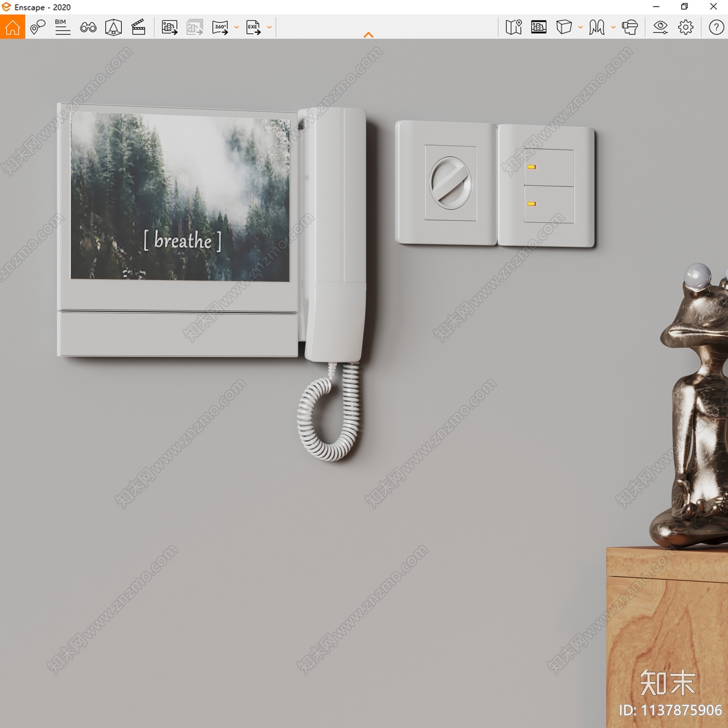
Task: Minimize the Enscape window
Action: tap(656, 7)
